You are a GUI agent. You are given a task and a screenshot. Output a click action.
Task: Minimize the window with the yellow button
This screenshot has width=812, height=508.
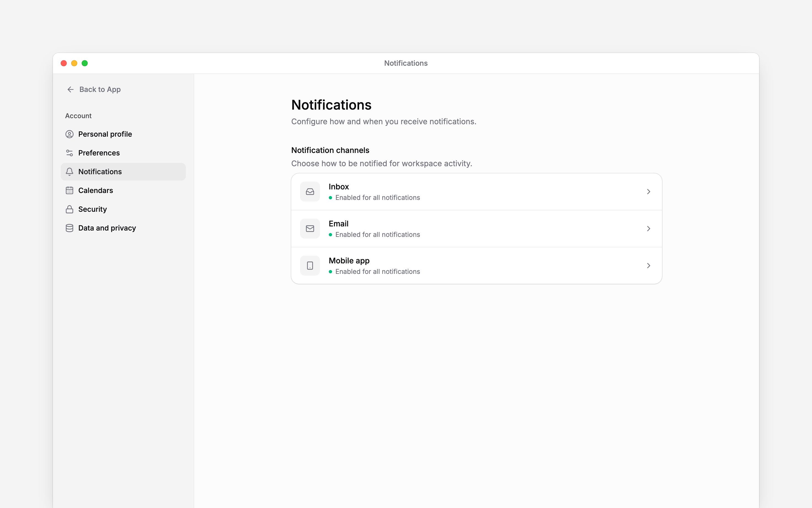(74, 63)
